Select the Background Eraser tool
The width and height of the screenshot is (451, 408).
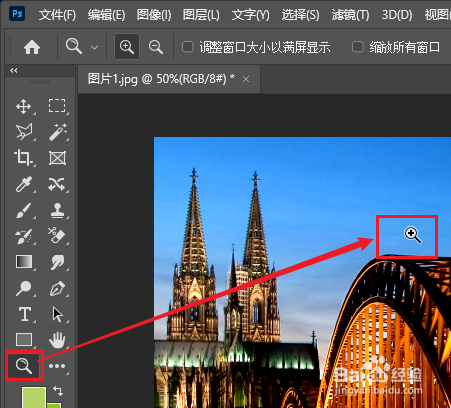[x=56, y=236]
